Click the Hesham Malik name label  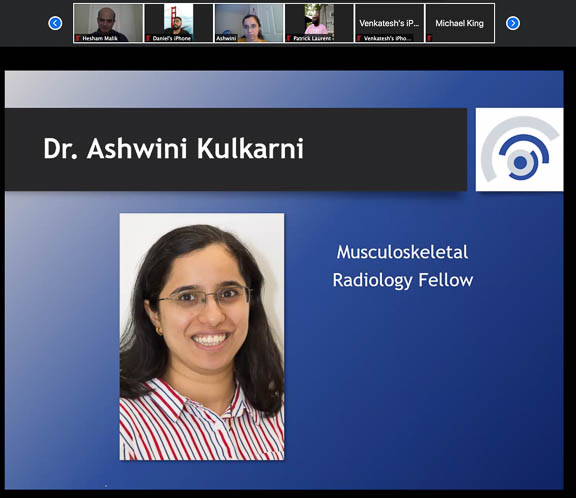[100, 38]
